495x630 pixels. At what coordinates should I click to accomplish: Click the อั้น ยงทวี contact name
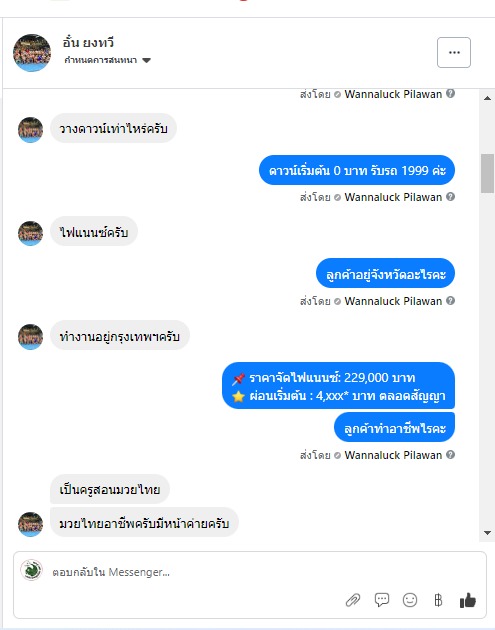[88, 43]
